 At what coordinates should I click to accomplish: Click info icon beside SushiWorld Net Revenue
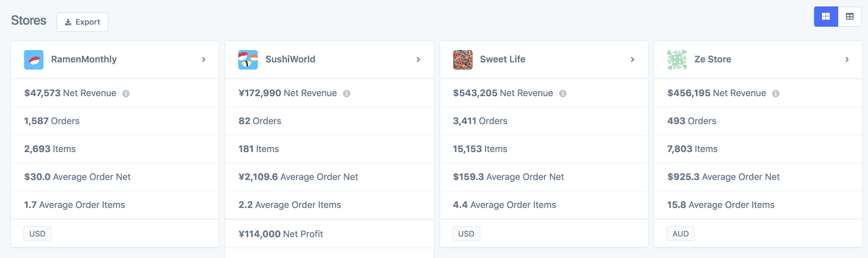347,93
